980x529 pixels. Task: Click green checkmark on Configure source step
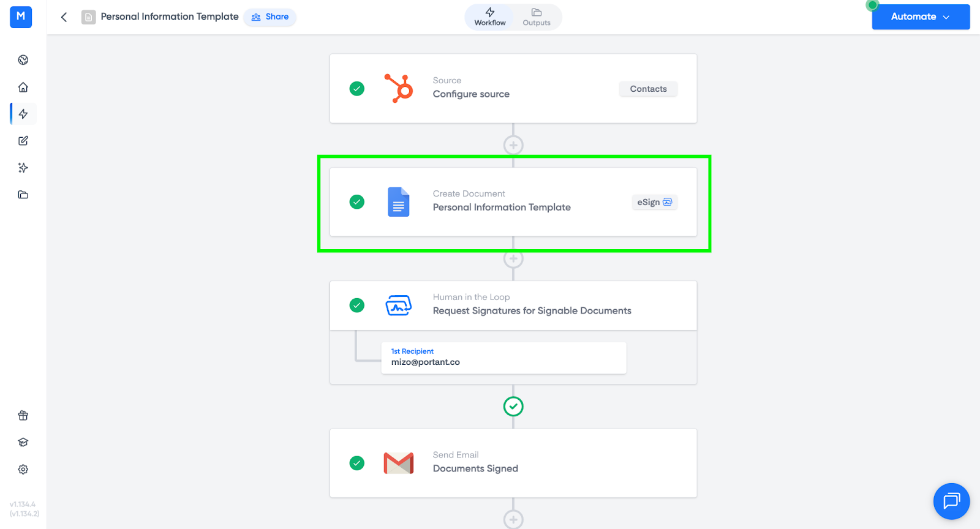point(356,89)
